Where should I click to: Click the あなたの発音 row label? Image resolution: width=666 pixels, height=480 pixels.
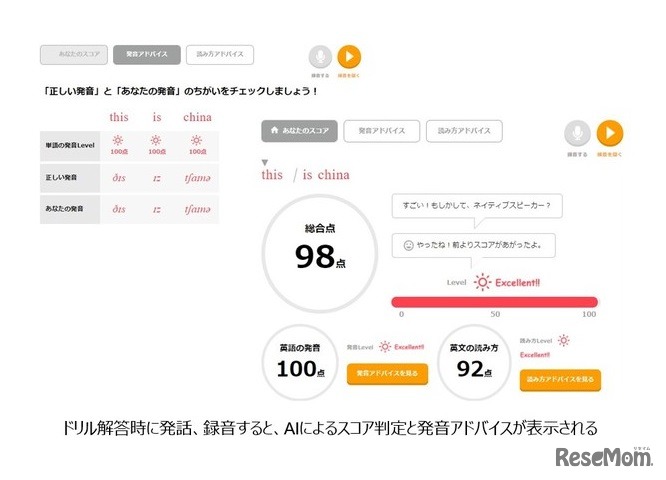pyautogui.click(x=70, y=209)
